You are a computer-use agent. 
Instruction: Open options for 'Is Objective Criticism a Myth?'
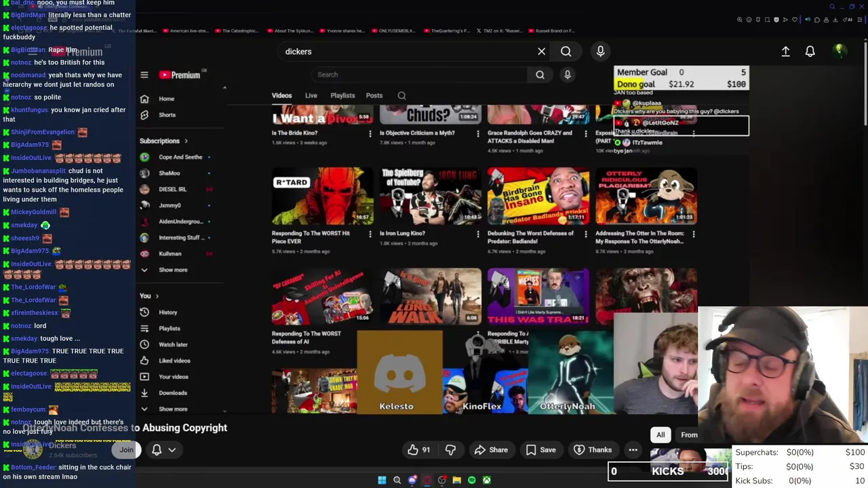pos(478,134)
